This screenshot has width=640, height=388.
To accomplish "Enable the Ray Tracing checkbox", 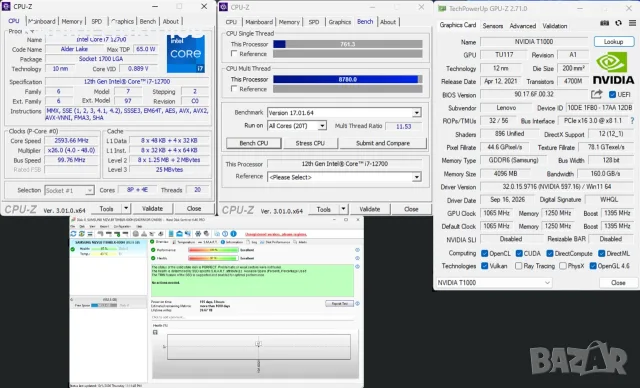I will (519, 266).
